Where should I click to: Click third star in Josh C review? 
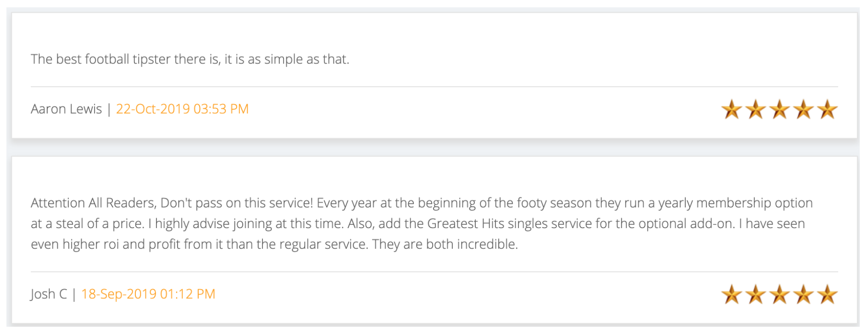779,295
